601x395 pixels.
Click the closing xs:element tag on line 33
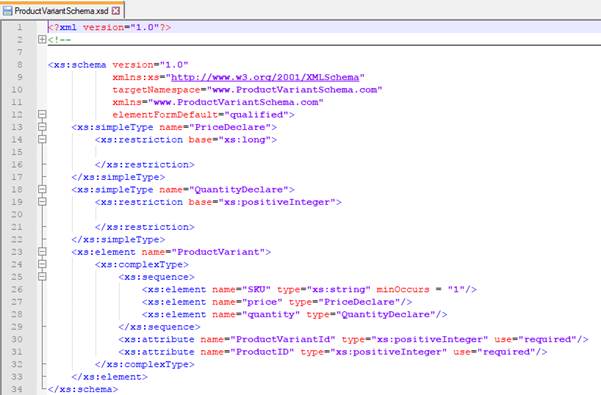(x=110, y=377)
